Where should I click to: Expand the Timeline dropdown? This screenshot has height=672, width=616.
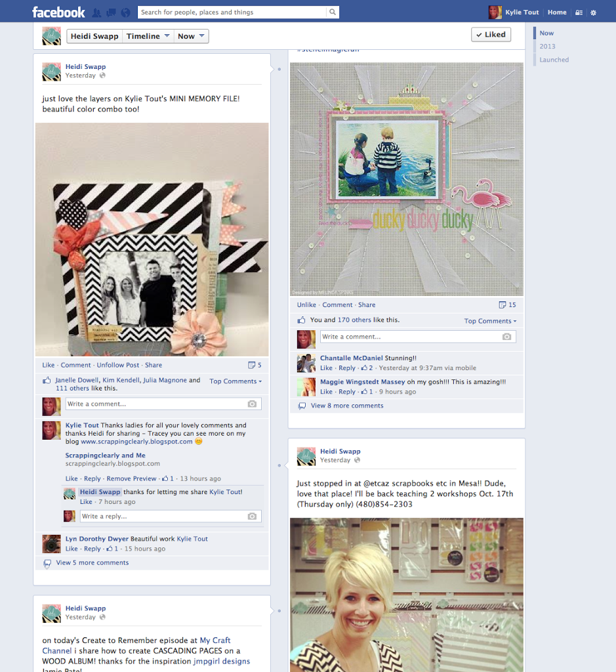tap(148, 37)
